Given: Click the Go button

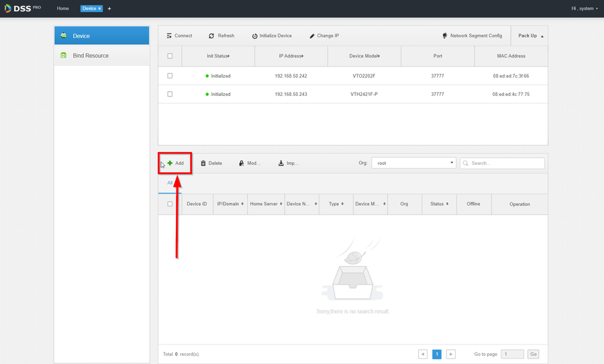Looking at the screenshot, I should tap(533, 354).
